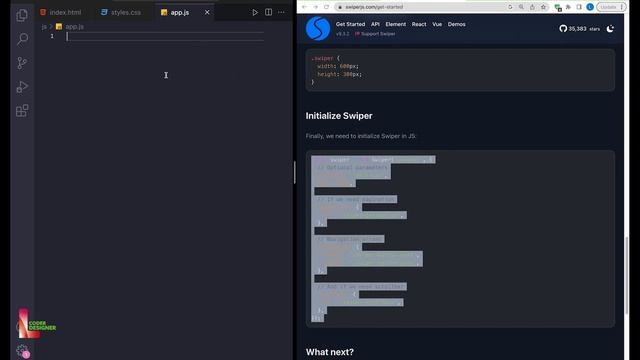640x360 pixels.
Task: Share this page from the address bar
Action: pos(532,7)
